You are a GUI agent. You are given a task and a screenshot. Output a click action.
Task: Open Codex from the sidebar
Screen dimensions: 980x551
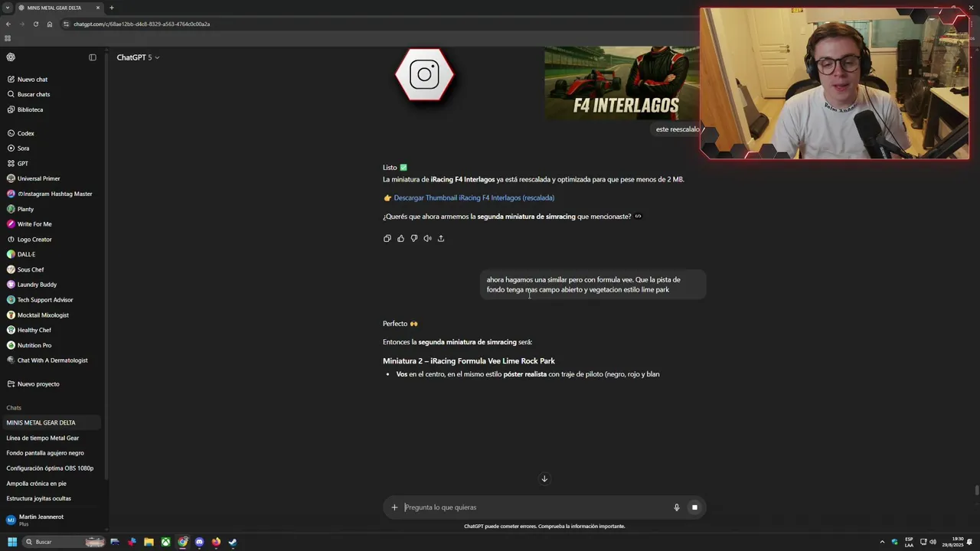(26, 133)
